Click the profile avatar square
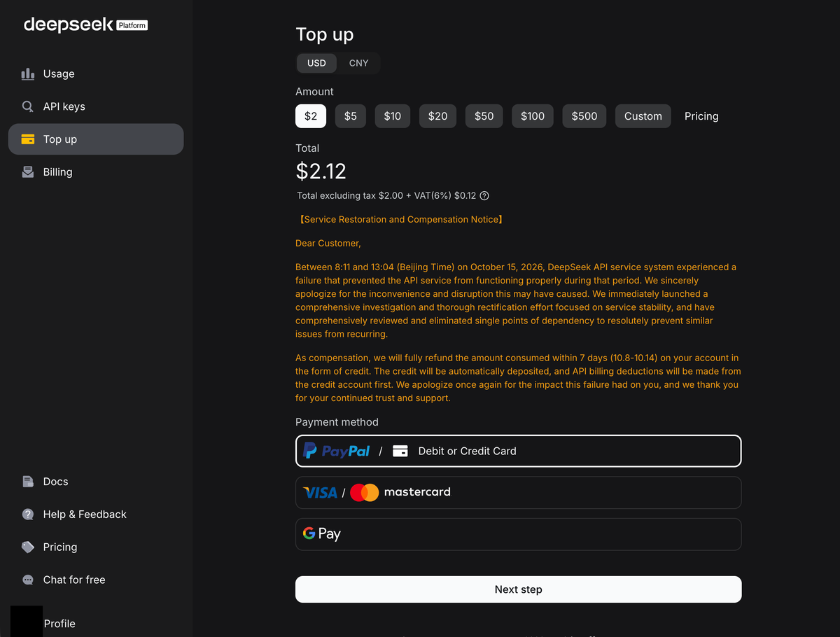The width and height of the screenshot is (840, 637). click(27, 622)
